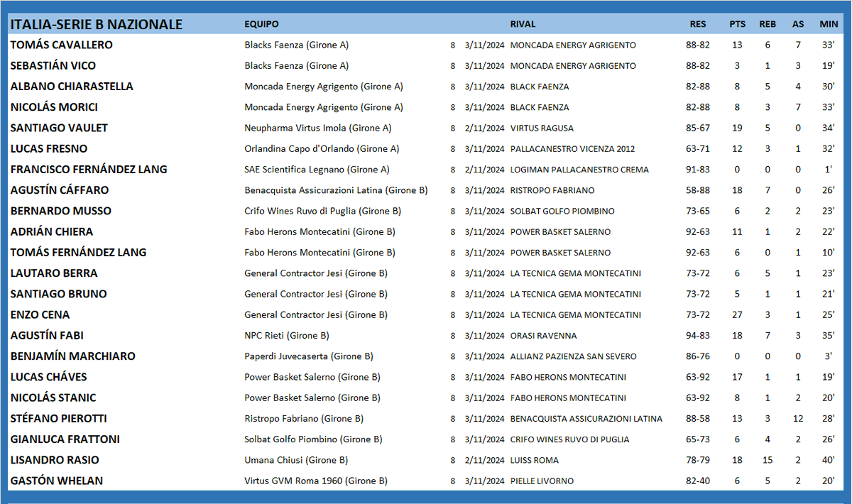Click player name LAUTARO BERRA
The image size is (852, 504).
pyautogui.click(x=54, y=273)
